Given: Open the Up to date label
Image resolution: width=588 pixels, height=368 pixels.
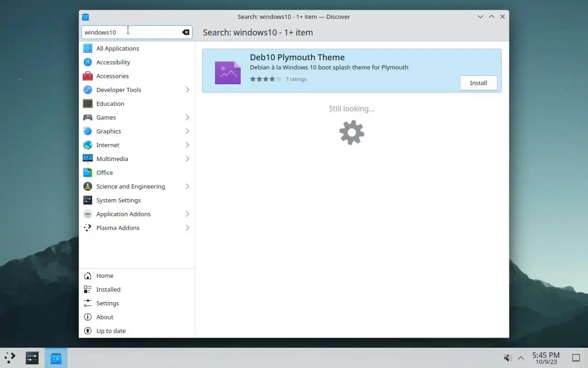Looking at the screenshot, I should [x=111, y=331].
